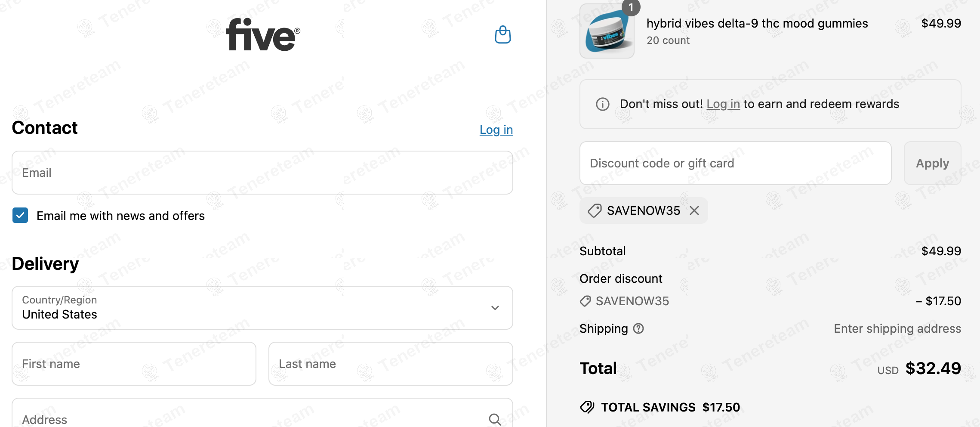Viewport: 980px width, 427px height.
Task: Click the SAVENOW35 chip tag icon
Action: (x=595, y=211)
